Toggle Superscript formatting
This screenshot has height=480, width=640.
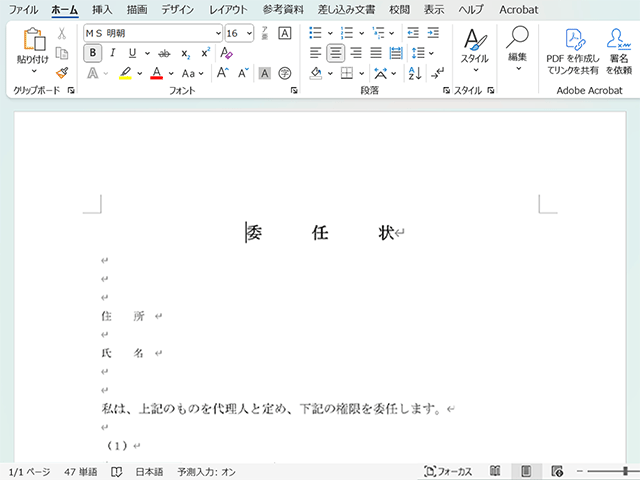tap(206, 53)
